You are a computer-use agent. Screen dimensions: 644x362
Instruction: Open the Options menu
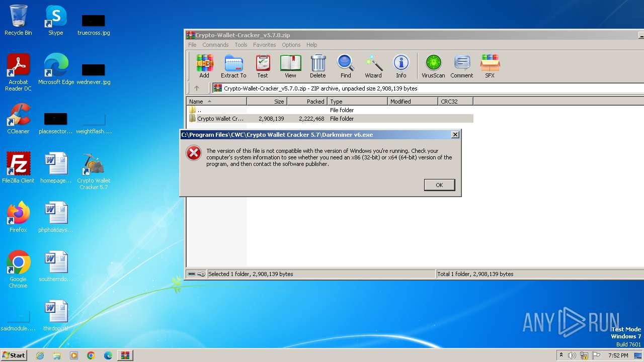pyautogui.click(x=291, y=45)
